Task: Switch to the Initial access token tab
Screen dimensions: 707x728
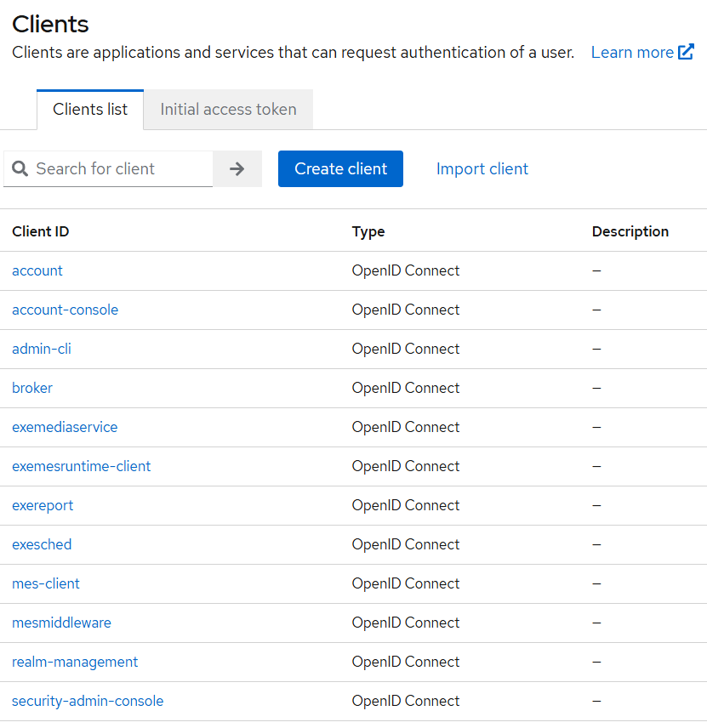Action: [x=228, y=110]
